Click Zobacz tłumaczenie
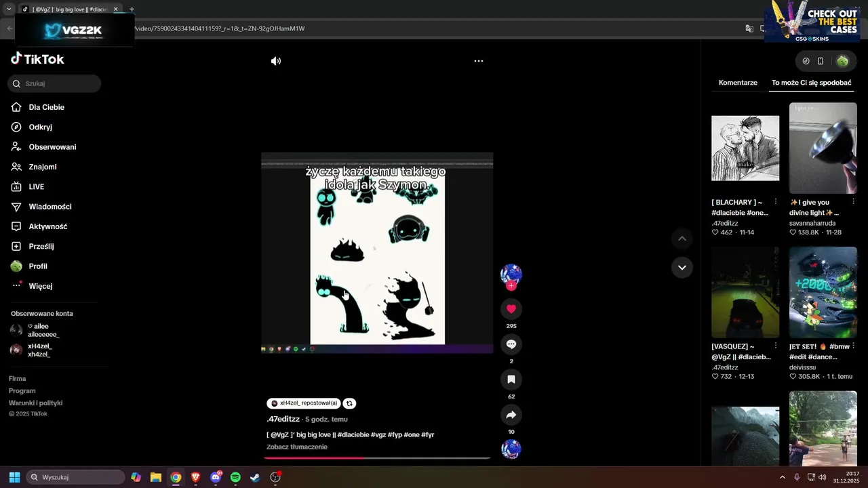Image resolution: width=868 pixels, height=488 pixels. pyautogui.click(x=297, y=447)
